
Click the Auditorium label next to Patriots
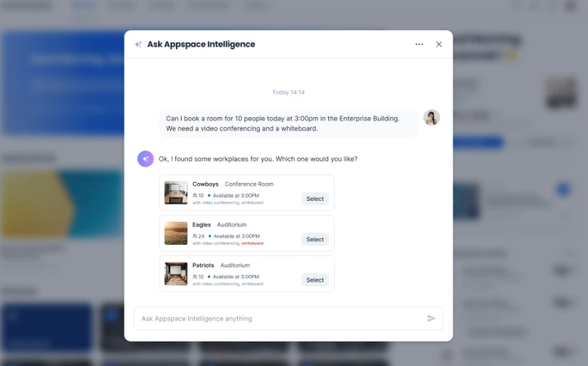[235, 265]
